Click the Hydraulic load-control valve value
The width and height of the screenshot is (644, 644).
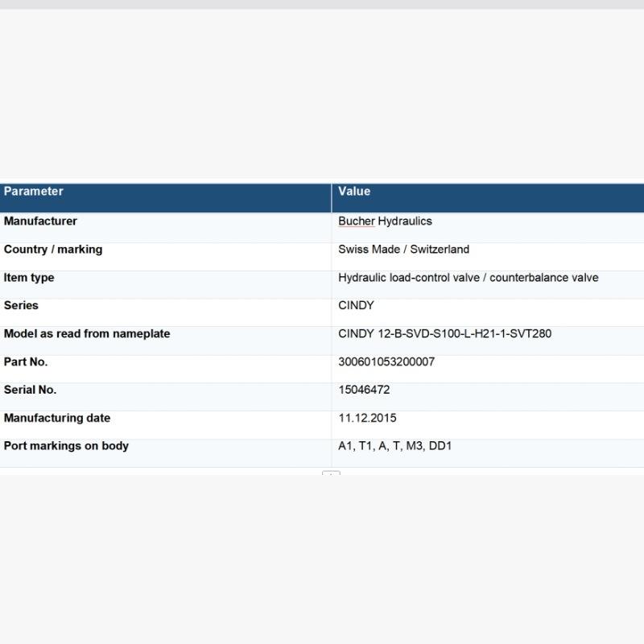468,278
